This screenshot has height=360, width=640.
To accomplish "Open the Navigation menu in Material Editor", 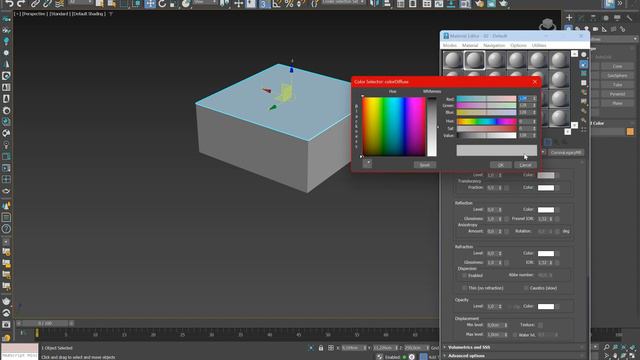I will tap(494, 45).
